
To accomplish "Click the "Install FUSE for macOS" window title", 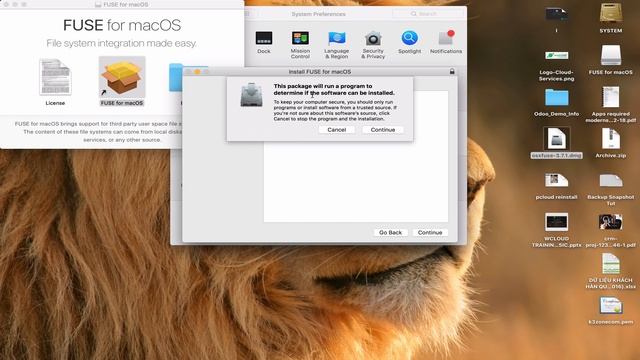I will point(320,71).
